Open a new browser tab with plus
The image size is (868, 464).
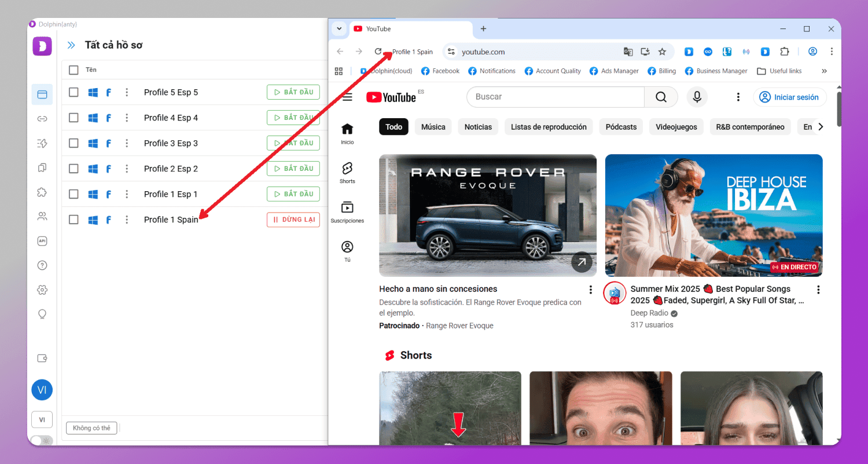pos(483,28)
